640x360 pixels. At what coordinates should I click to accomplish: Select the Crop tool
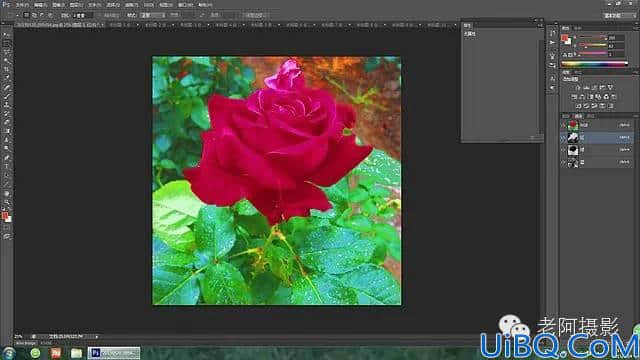pyautogui.click(x=7, y=70)
